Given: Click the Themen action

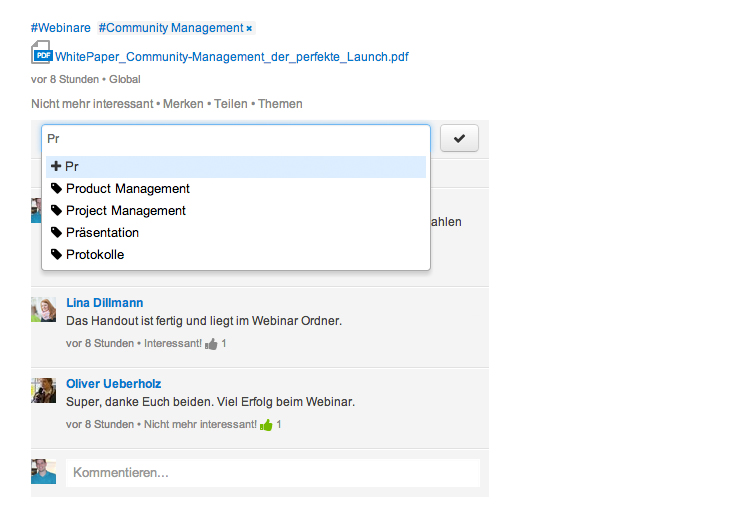Looking at the screenshot, I should (280, 104).
